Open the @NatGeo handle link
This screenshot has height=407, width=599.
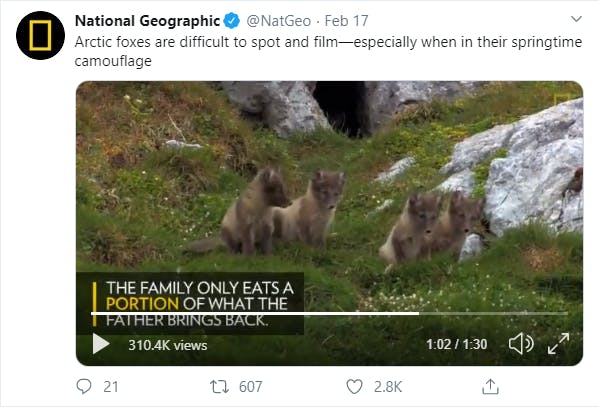[278, 21]
